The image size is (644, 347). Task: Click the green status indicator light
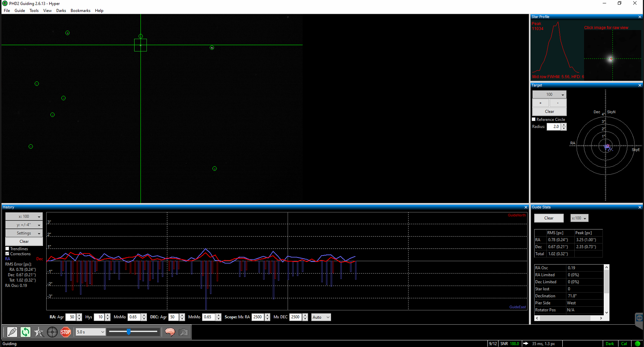[637, 344]
